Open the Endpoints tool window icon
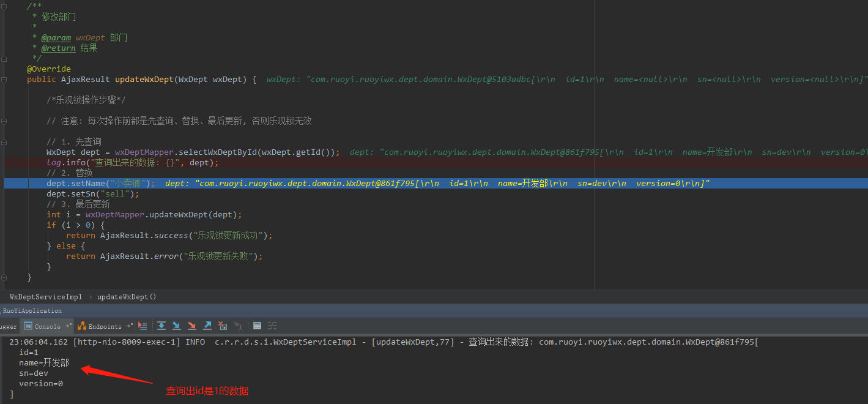 click(83, 326)
